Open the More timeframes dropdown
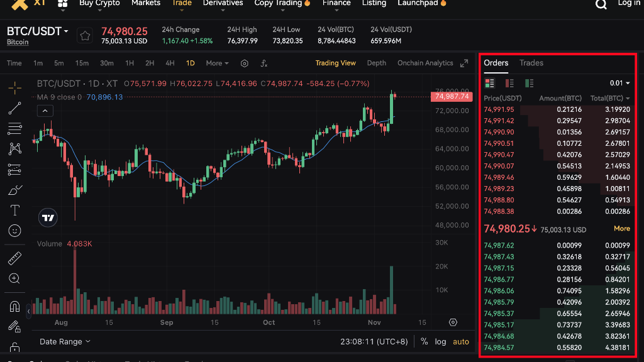This screenshot has height=362, width=644. (x=217, y=63)
